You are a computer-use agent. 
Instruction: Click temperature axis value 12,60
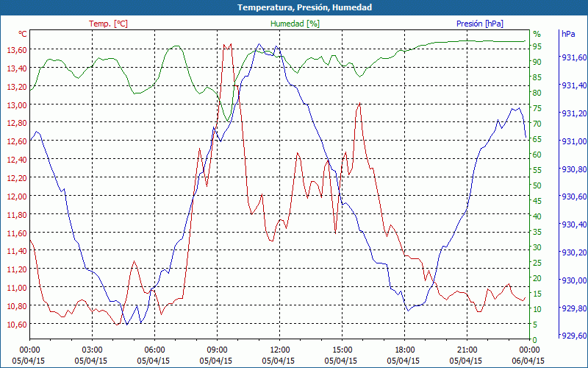(x=17, y=141)
